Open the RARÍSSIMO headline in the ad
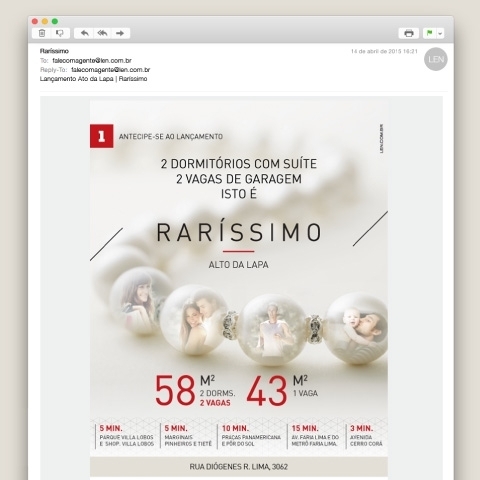 point(239,232)
